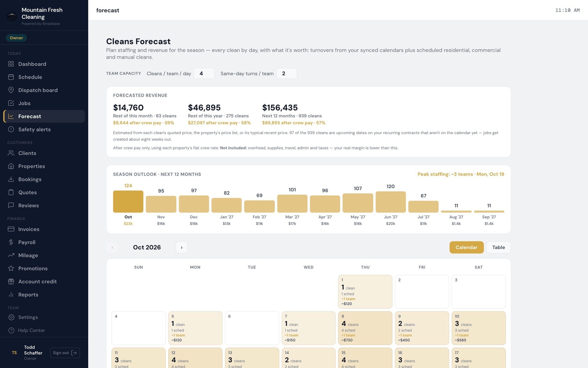Open Dashboard via its grid icon
588x368 pixels.
tap(11, 64)
